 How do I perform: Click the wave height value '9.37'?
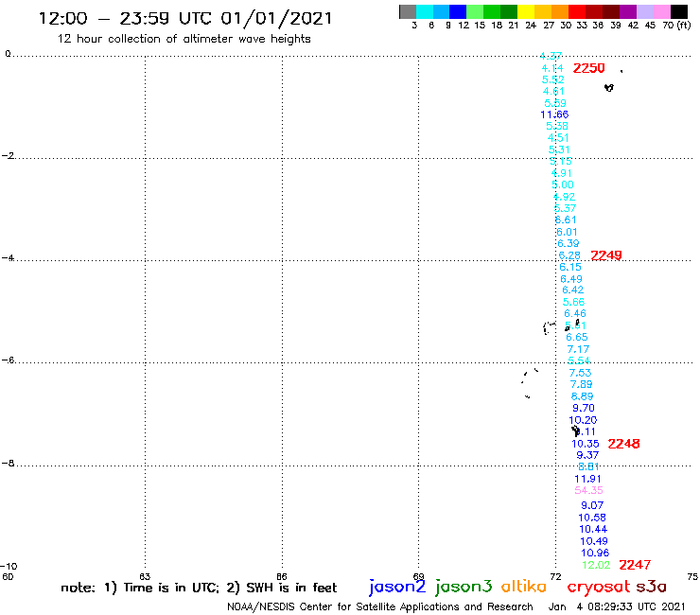(587, 455)
